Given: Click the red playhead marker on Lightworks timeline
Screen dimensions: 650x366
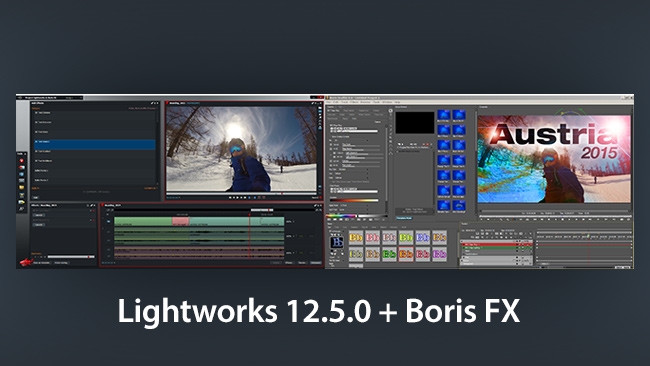Looking at the screenshot, I should (250, 215).
